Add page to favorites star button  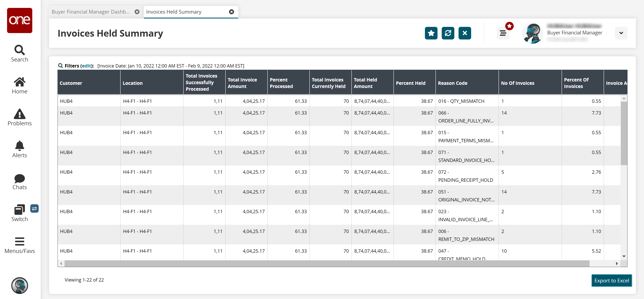coord(431,33)
